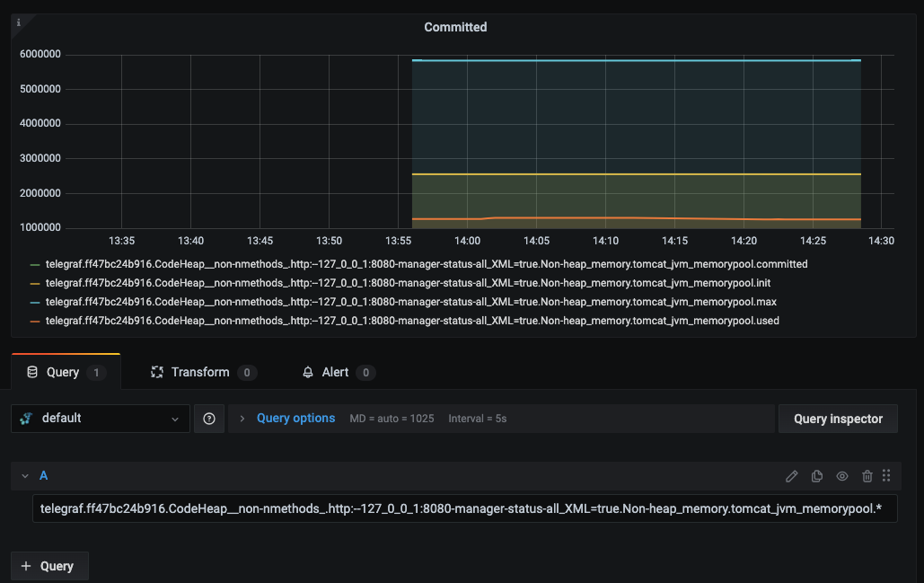Delete query A with the trash icon
The width and height of the screenshot is (924, 583).
point(867,476)
